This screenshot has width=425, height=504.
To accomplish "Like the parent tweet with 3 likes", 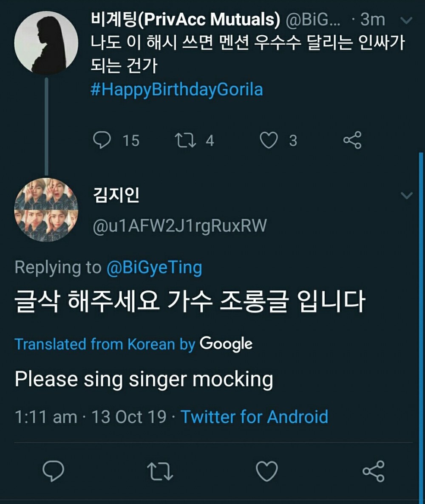I will point(269,141).
